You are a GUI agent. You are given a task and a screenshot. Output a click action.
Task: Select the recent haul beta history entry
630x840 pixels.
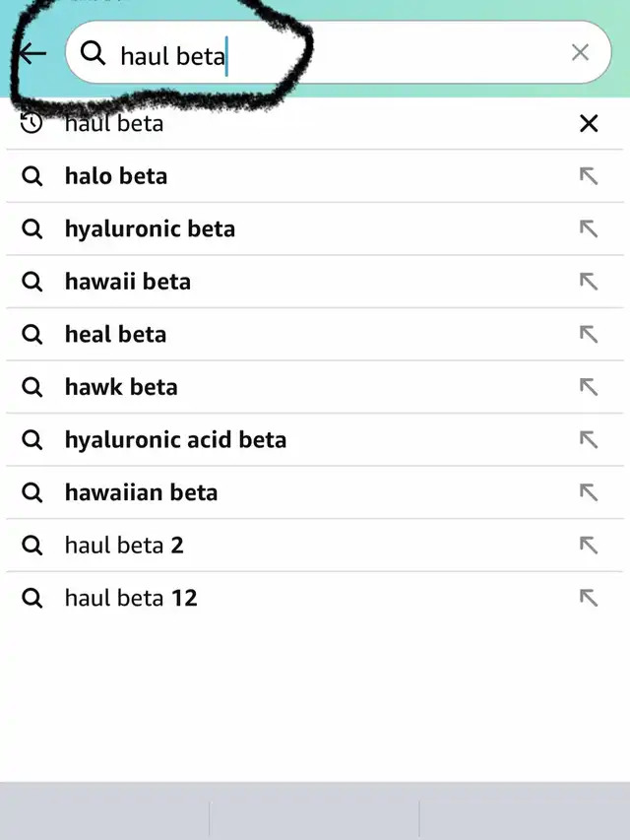tap(315, 124)
